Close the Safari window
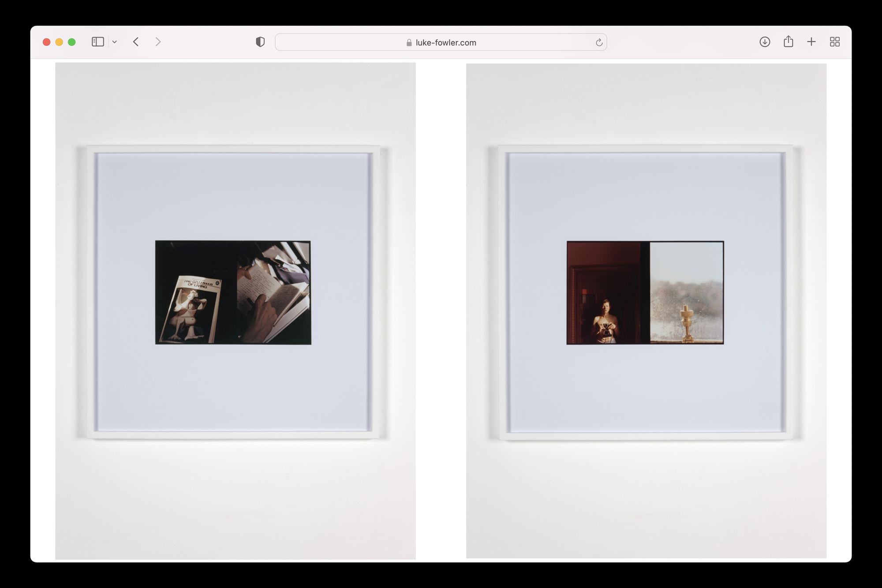 click(46, 42)
